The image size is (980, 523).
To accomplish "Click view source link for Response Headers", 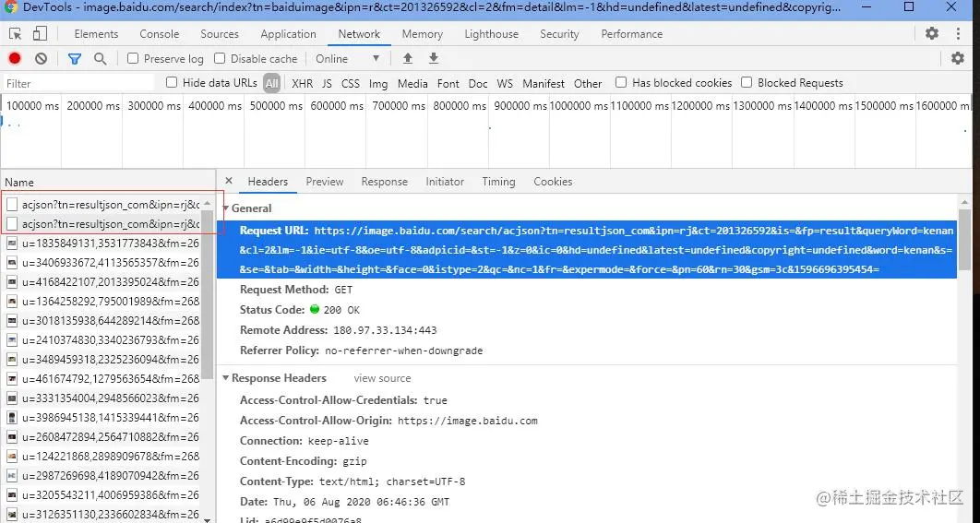I will pyautogui.click(x=383, y=378).
